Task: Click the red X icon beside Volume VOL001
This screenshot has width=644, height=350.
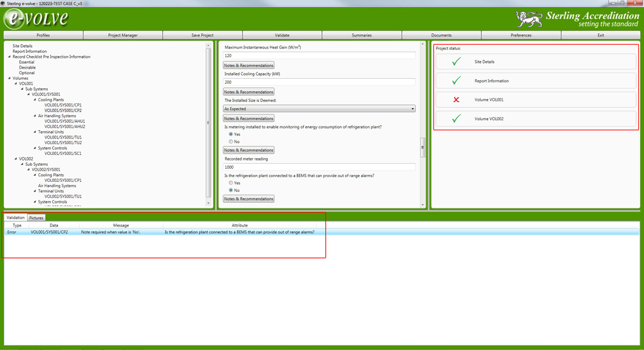Action: (457, 99)
